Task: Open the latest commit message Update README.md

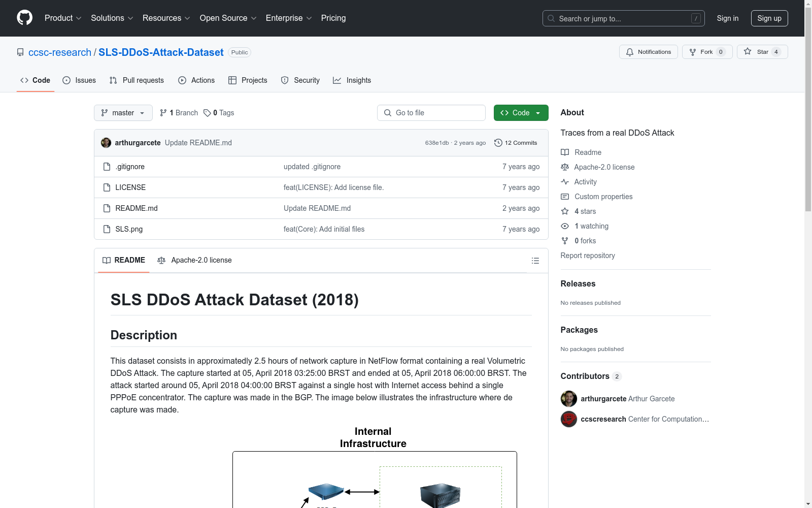Action: coord(198,143)
